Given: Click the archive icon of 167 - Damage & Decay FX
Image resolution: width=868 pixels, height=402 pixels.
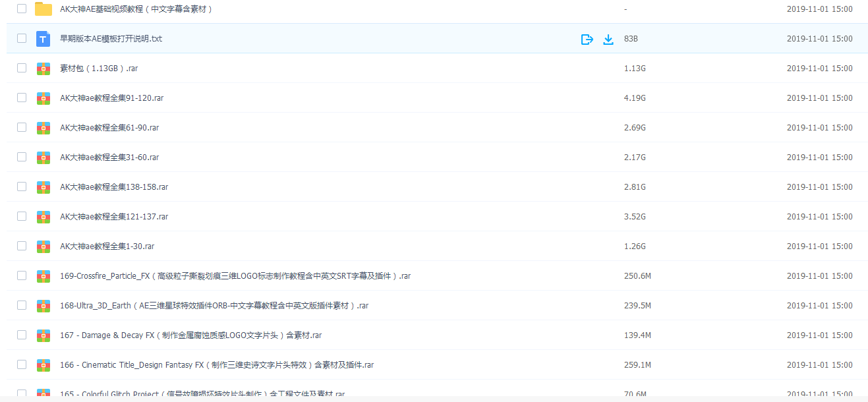Looking at the screenshot, I should click(43, 335).
